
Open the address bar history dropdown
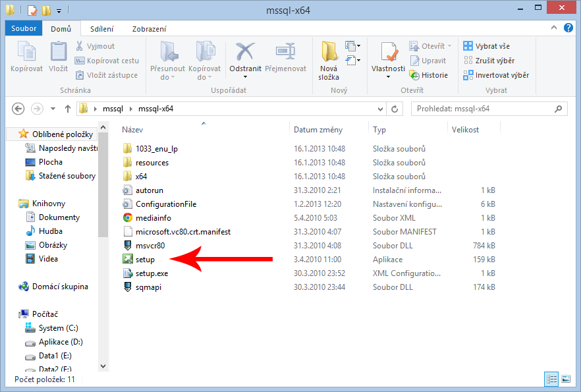tap(379, 109)
